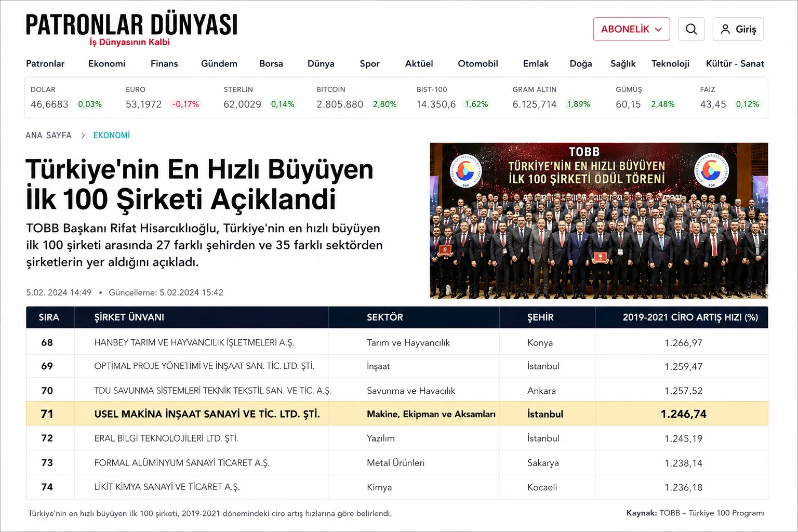This screenshot has height=532, width=798.
Task: Click the FAİZ rate 43,45
Action: click(713, 104)
